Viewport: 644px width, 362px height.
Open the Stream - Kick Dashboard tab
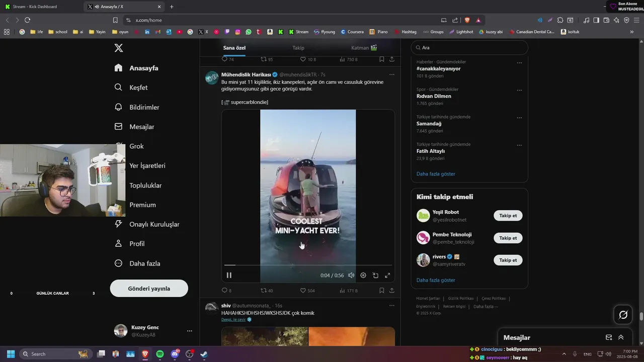(40, 7)
